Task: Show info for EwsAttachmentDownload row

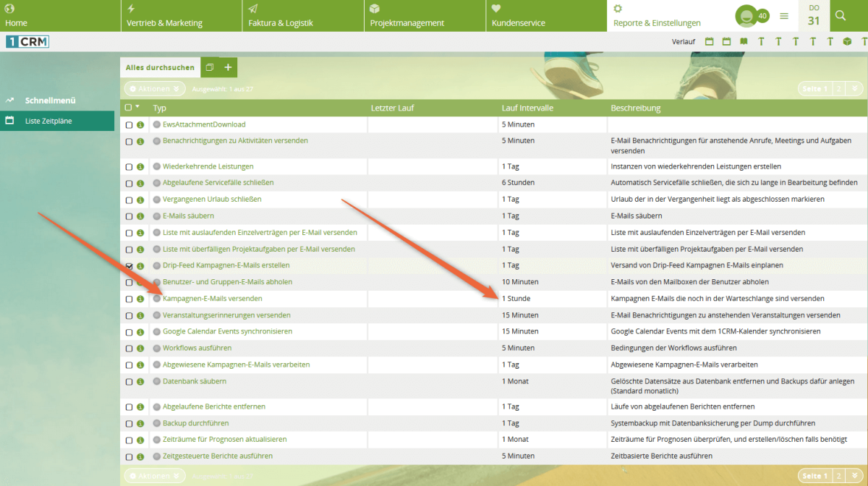Action: [x=140, y=125]
